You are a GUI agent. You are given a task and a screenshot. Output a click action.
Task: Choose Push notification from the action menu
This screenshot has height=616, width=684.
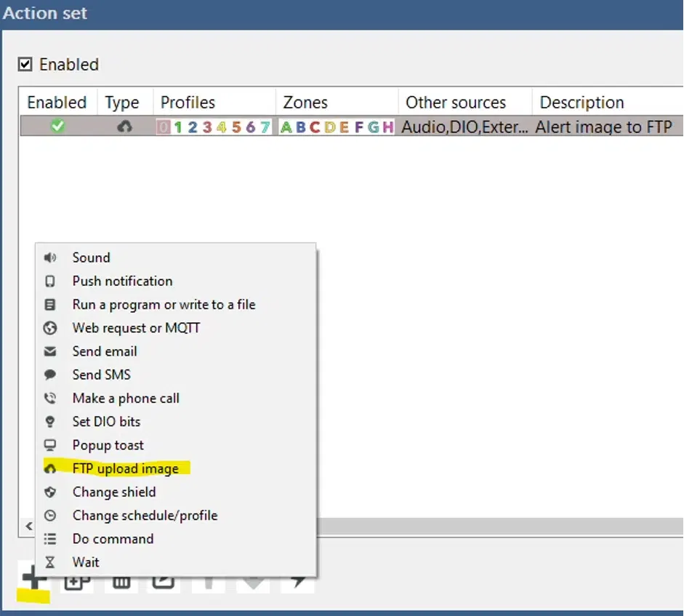pyautogui.click(x=122, y=281)
